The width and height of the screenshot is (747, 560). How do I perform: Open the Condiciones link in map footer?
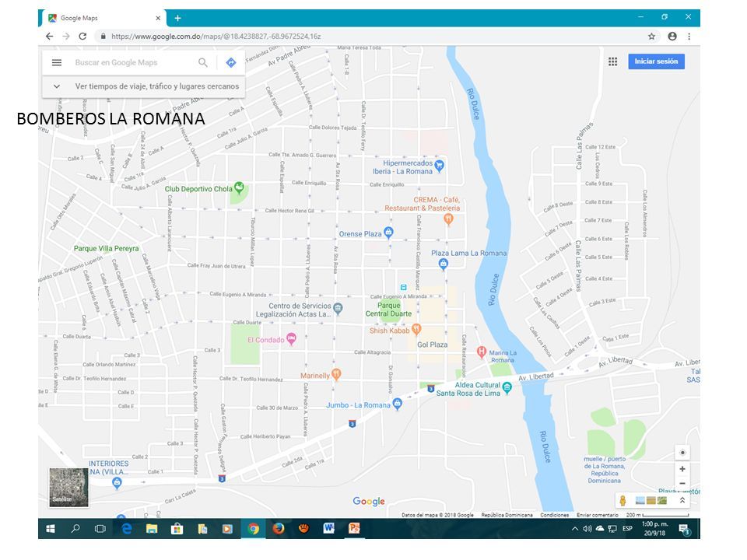click(x=555, y=515)
